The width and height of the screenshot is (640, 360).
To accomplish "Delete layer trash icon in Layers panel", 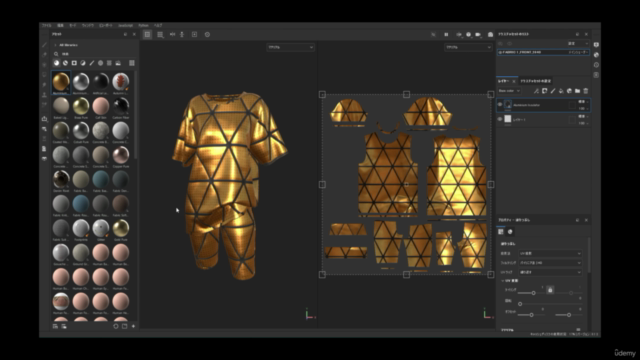I will tap(586, 91).
